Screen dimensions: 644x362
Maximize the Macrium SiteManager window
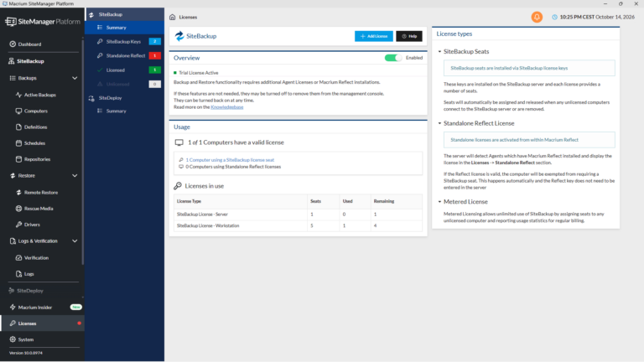click(621, 3)
